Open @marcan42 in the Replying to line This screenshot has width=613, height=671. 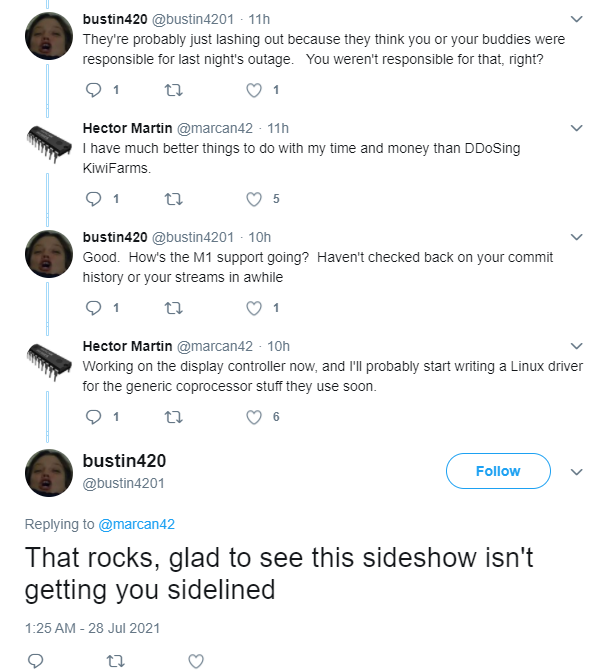(x=137, y=524)
